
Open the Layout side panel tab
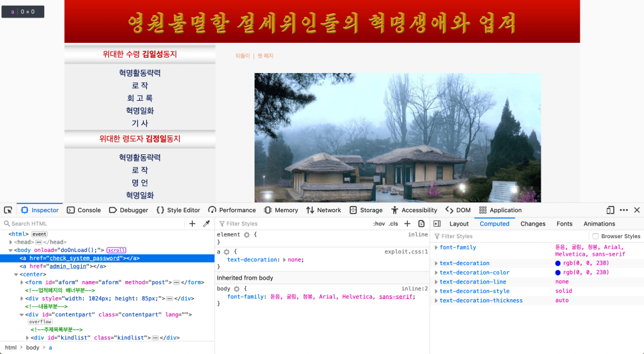[x=459, y=224]
